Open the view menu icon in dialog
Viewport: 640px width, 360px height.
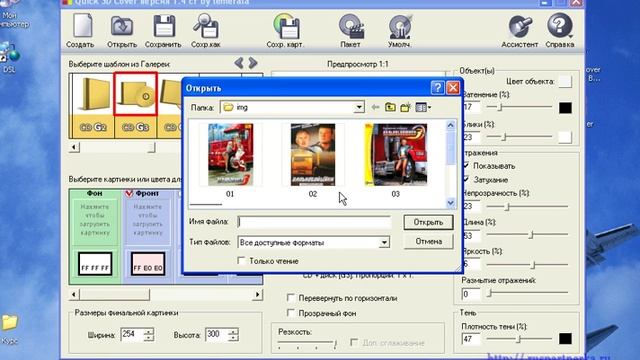click(423, 107)
